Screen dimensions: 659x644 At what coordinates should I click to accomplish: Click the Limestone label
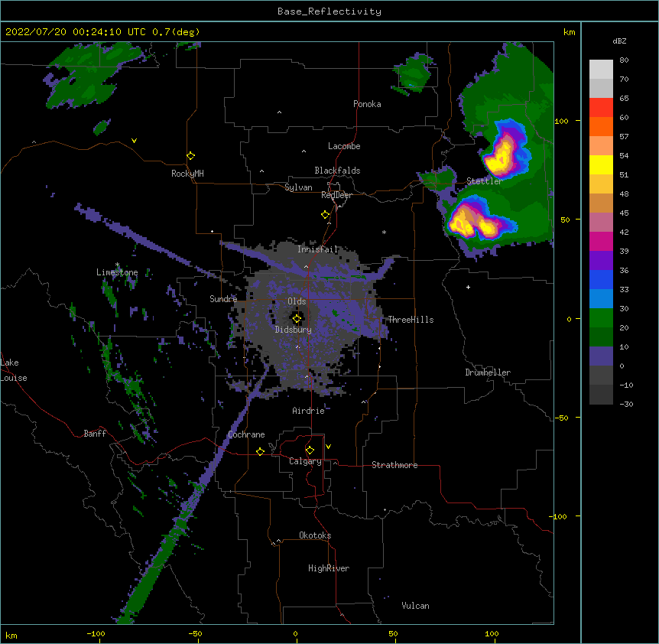click(x=117, y=272)
